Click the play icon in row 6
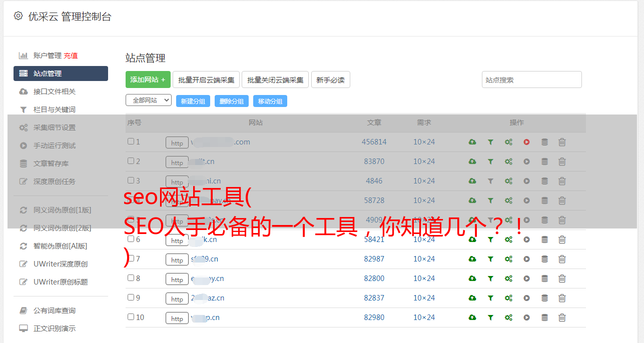 coord(526,239)
